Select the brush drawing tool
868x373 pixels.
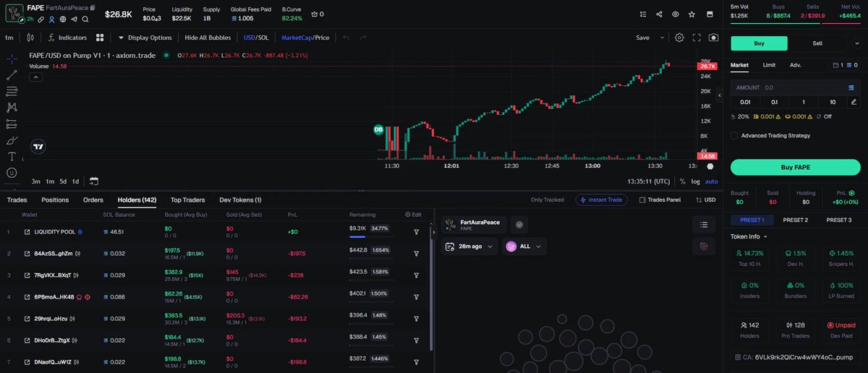(x=12, y=140)
